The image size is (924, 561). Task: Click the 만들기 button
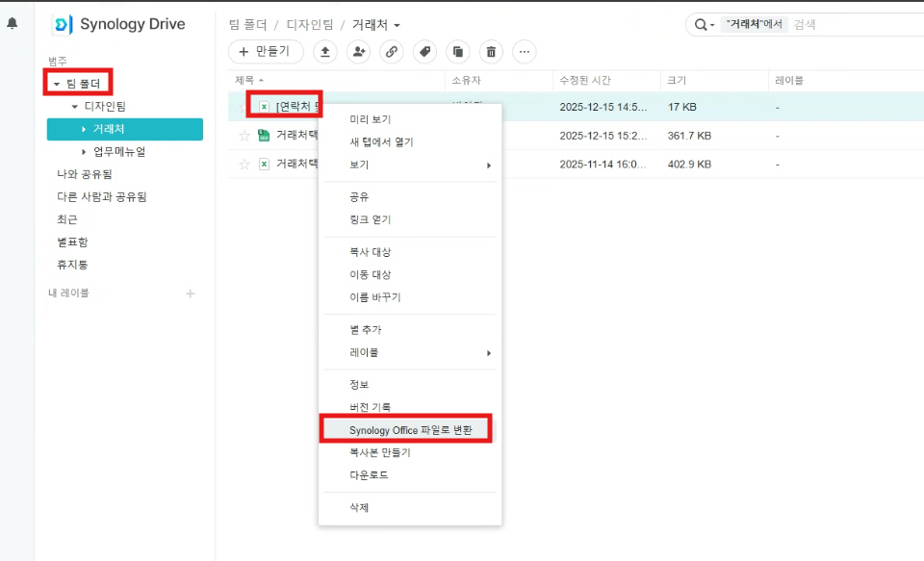click(x=266, y=52)
